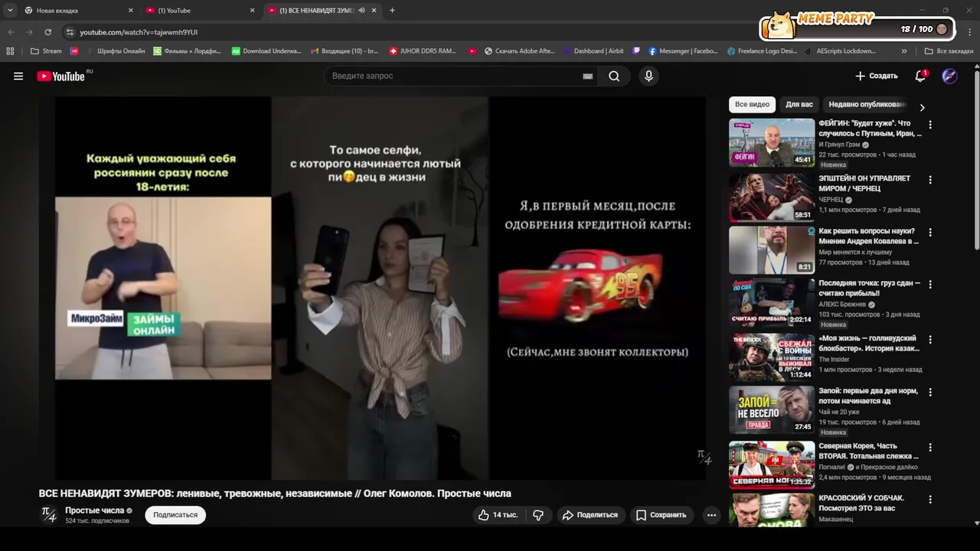Image resolution: width=980 pixels, height=551 pixels.
Task: Go forward with the browser forward arrow
Action: 29,32
